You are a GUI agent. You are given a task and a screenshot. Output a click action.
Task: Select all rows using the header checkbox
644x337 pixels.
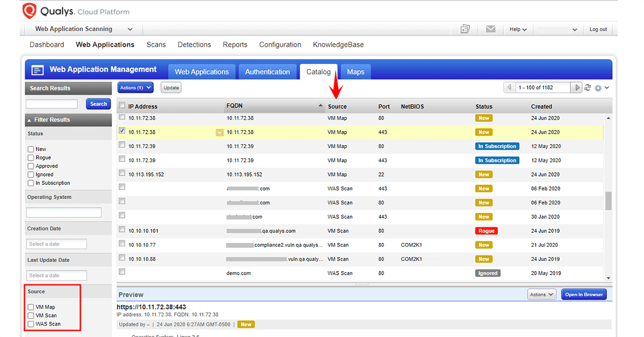[x=122, y=106]
